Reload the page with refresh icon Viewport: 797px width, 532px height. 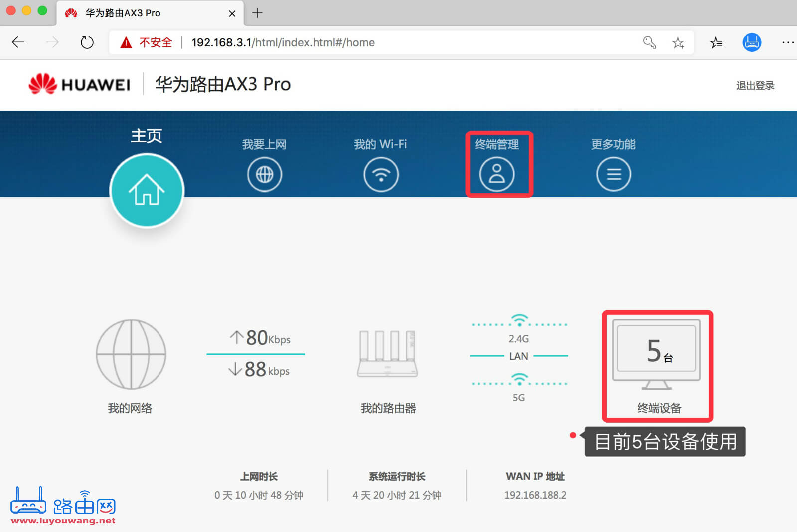[x=87, y=42]
